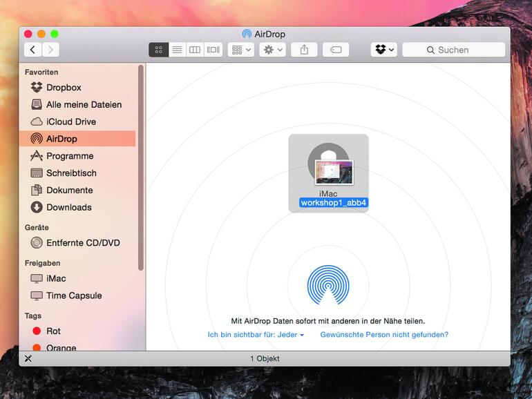Open Ich bin sichtbar für: Jeder dropdown
This screenshot has width=532, height=399.
(x=256, y=335)
